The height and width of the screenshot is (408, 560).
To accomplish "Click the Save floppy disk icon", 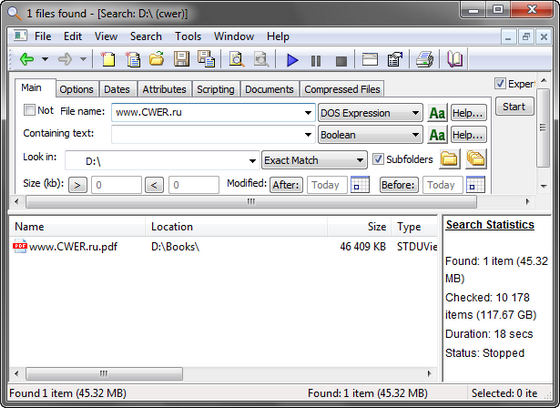I will pos(181,59).
